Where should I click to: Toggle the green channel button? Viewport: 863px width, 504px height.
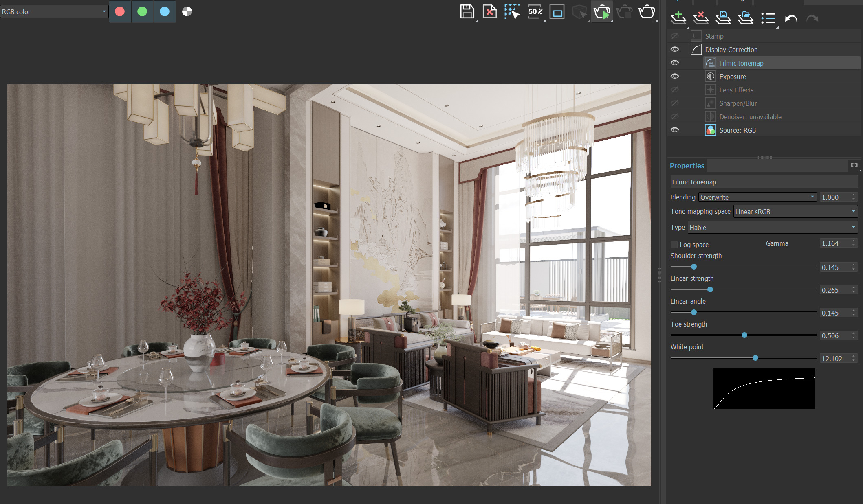[142, 11]
